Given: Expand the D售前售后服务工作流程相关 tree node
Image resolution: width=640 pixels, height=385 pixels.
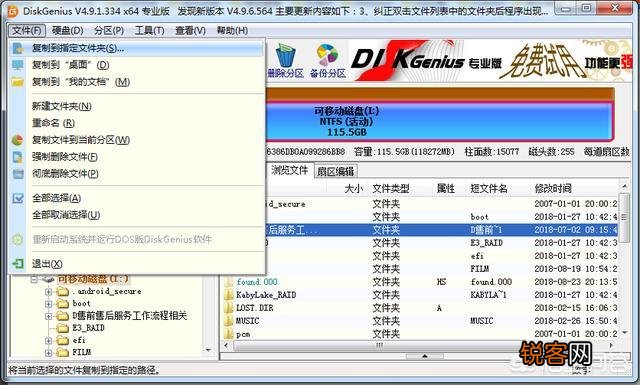Looking at the screenshot, I should point(49,316).
